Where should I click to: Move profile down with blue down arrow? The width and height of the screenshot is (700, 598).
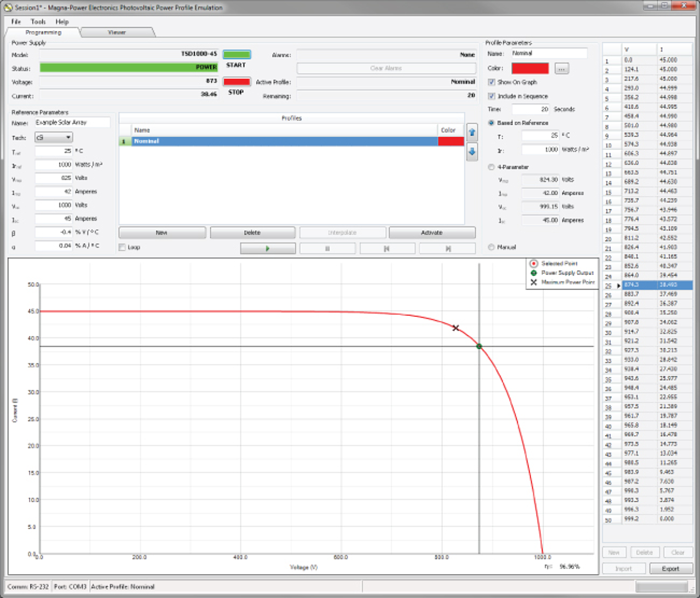coord(472,151)
